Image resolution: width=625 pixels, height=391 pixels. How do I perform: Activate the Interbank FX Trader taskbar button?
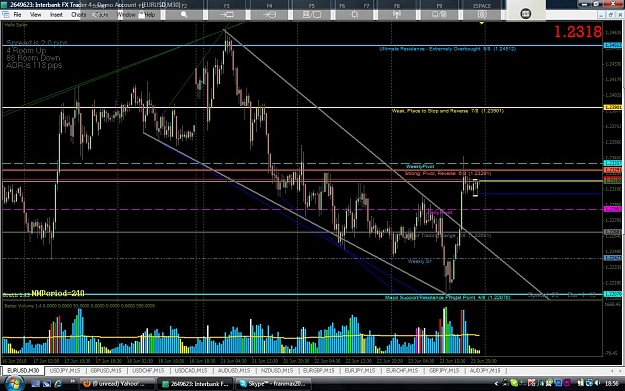click(x=196, y=383)
